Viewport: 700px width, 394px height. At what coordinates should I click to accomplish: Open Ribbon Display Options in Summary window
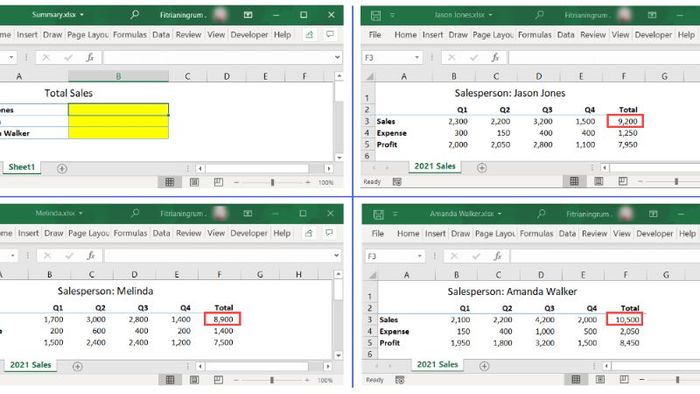(x=248, y=15)
